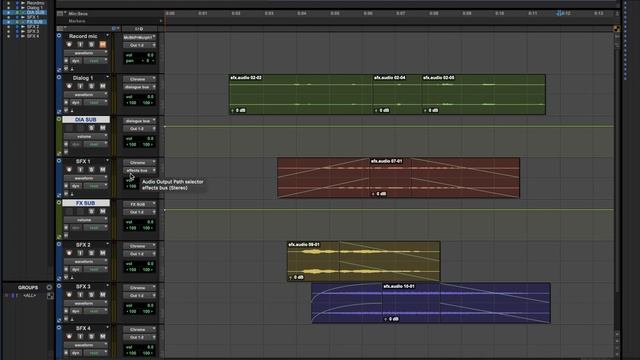Toggle input monitoring on SFX 2
The width and height of the screenshot is (640, 360).
[80, 253]
